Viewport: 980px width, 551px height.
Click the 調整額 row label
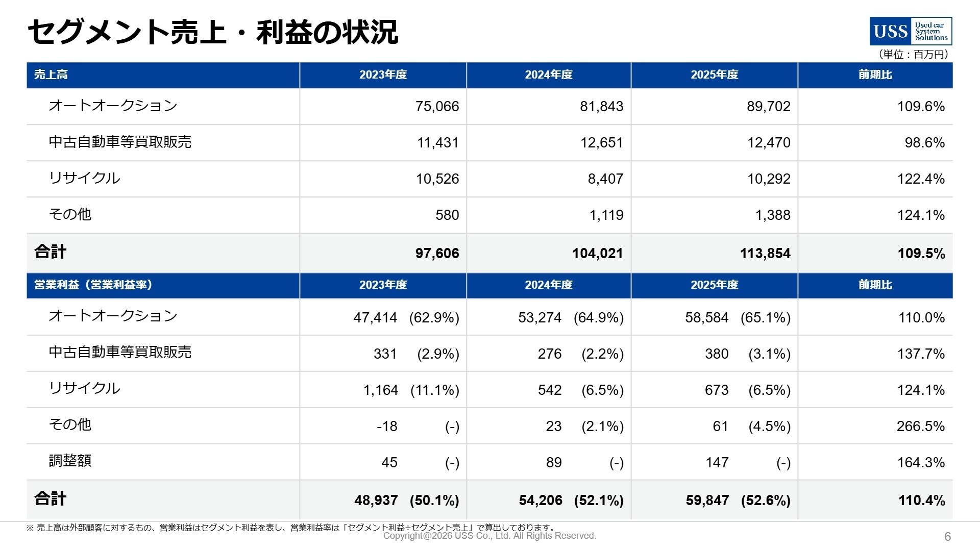(70, 461)
